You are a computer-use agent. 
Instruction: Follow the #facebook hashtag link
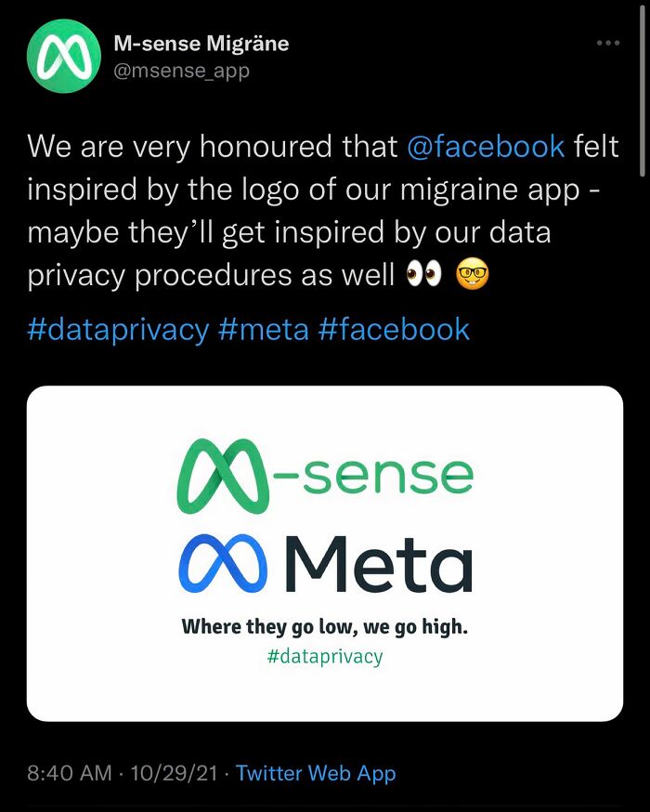pos(394,329)
